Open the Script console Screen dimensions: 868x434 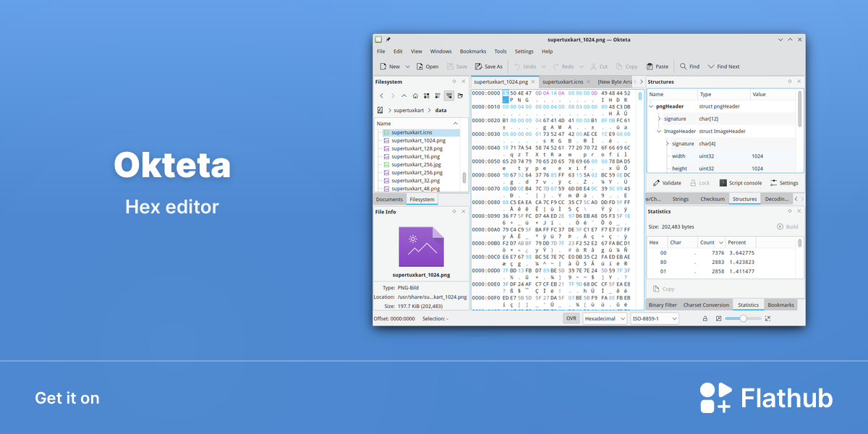point(740,183)
